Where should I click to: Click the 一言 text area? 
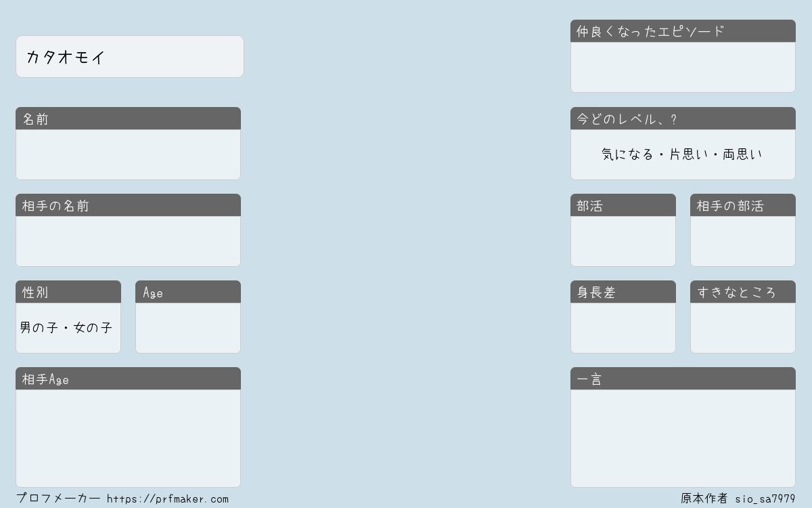tap(683, 438)
